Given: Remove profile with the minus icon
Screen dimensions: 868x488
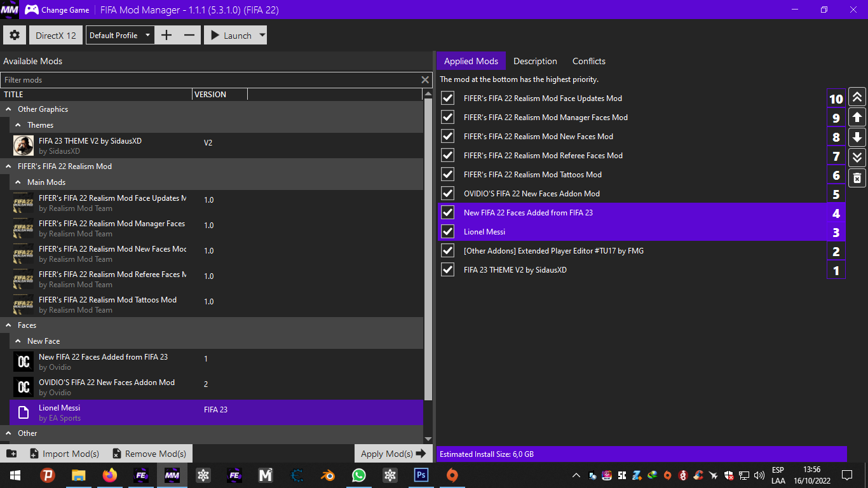Looking at the screenshot, I should tap(189, 36).
